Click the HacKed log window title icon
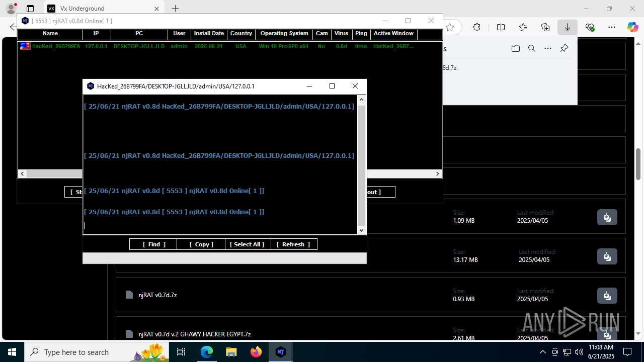644x362 pixels. coord(91,86)
